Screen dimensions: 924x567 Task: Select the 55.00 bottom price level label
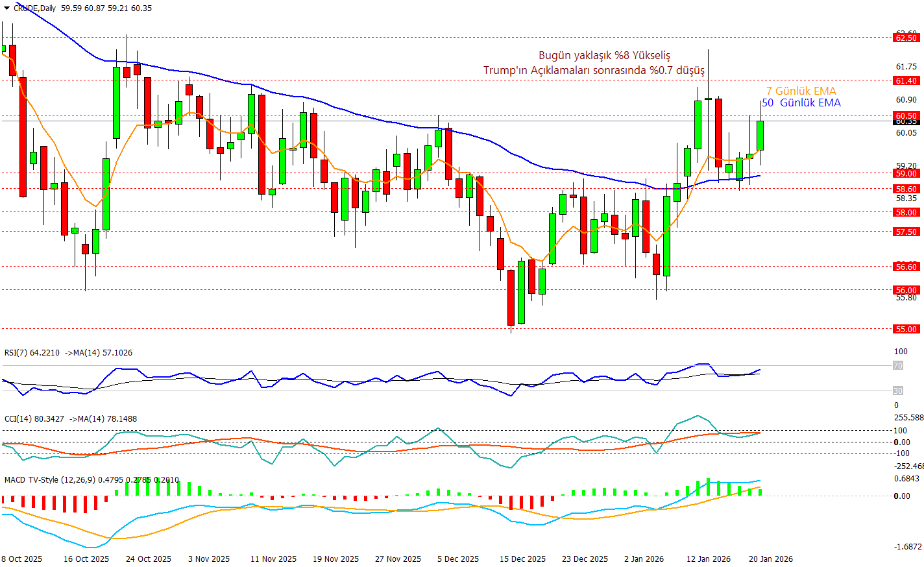[906, 329]
